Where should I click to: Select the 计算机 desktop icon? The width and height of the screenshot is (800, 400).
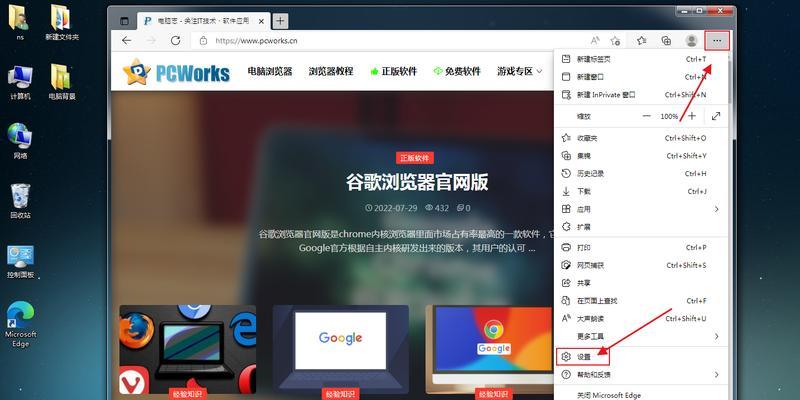pos(20,82)
